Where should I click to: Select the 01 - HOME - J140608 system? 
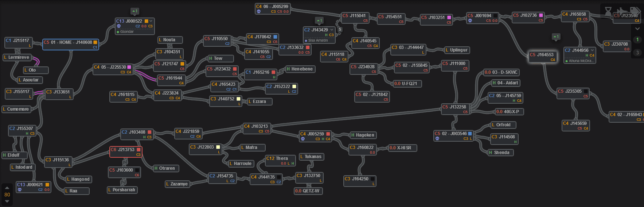point(71,45)
